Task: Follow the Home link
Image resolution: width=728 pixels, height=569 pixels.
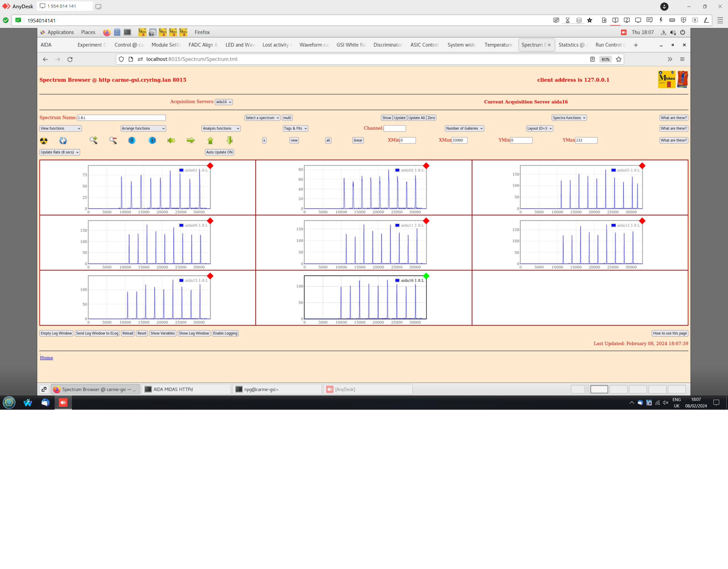Action: [x=46, y=358]
